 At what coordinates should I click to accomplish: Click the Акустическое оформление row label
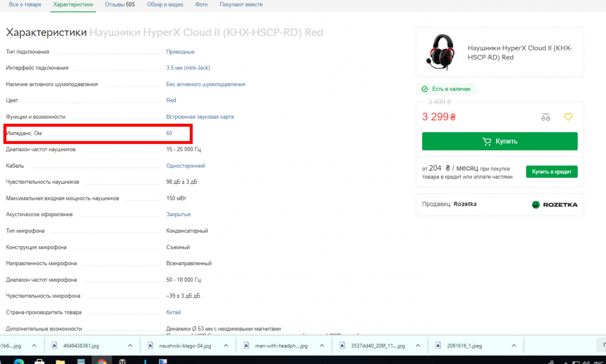[39, 215]
